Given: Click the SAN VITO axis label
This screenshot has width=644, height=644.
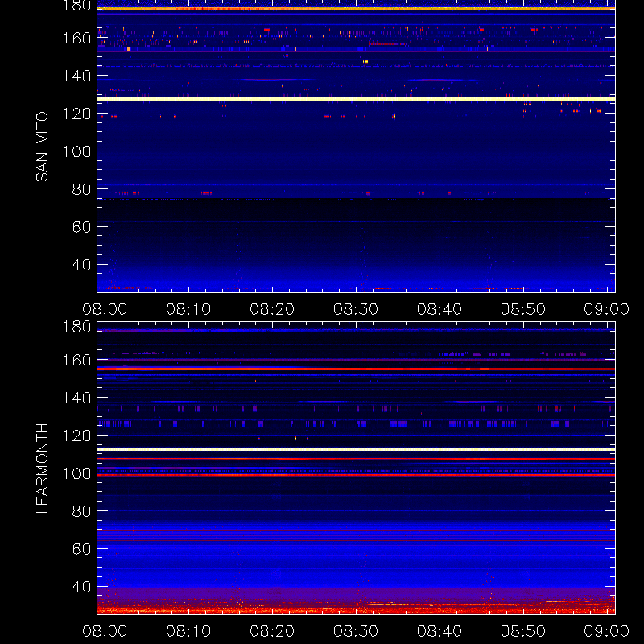Looking at the screenshot, I should tap(42, 147).
